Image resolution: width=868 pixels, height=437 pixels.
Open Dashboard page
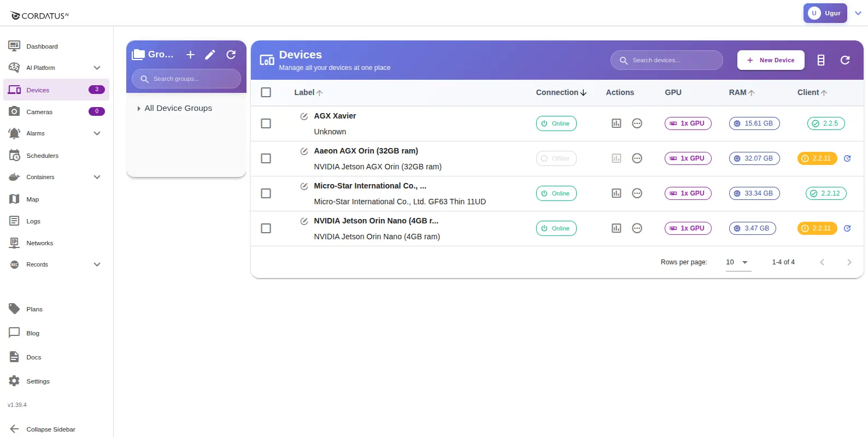coord(56,46)
